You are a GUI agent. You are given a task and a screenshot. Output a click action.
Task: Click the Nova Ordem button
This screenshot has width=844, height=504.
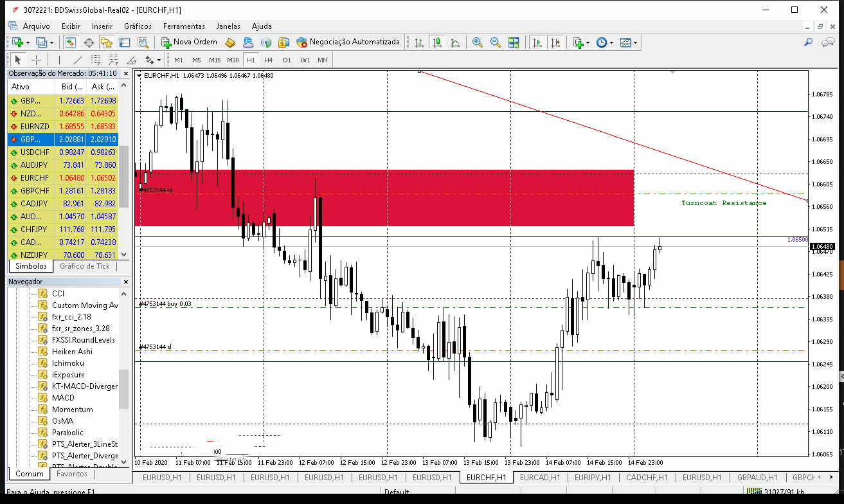pyautogui.click(x=189, y=42)
